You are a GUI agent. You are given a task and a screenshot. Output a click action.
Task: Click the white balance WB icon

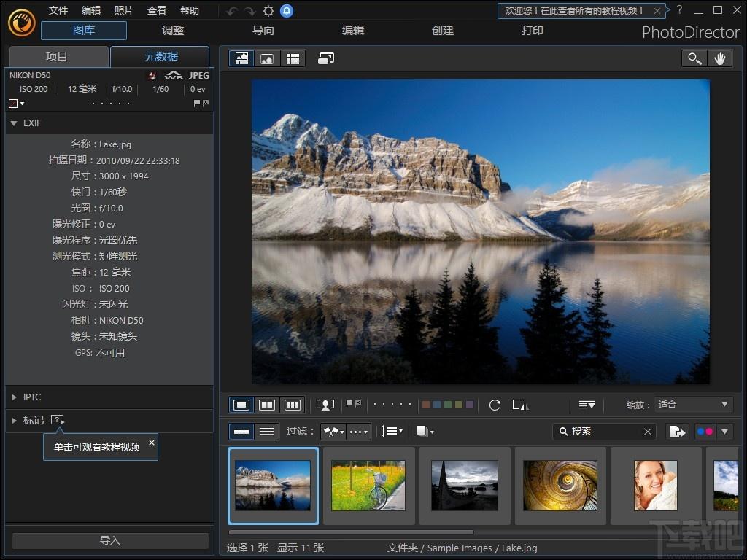click(174, 76)
